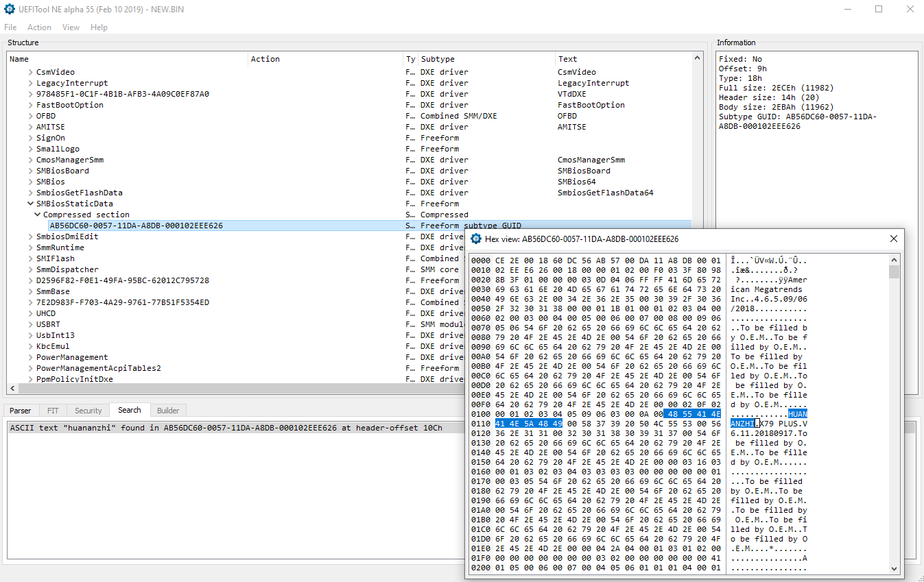Select the 7E2D983F-F703-4A29-9761-77B51F5354ED item

pos(123,302)
